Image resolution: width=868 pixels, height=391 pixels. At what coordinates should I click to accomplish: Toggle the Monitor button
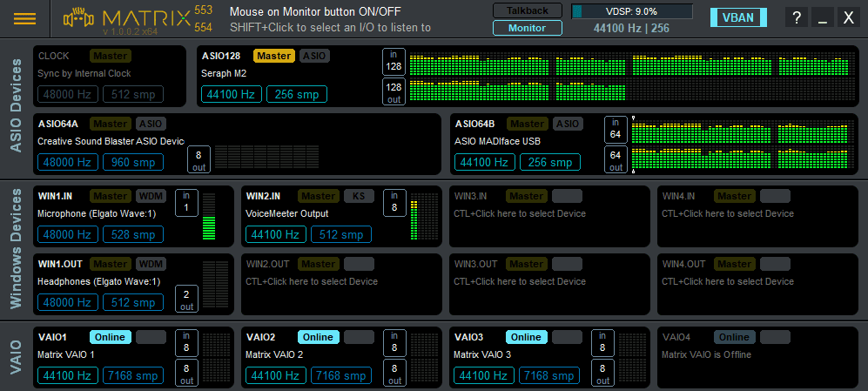[x=526, y=28]
